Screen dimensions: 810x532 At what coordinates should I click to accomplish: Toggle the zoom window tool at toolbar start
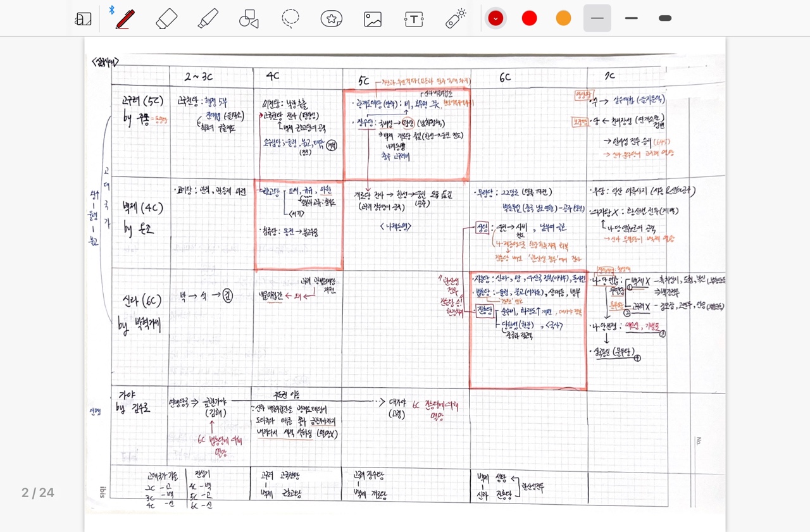point(83,19)
